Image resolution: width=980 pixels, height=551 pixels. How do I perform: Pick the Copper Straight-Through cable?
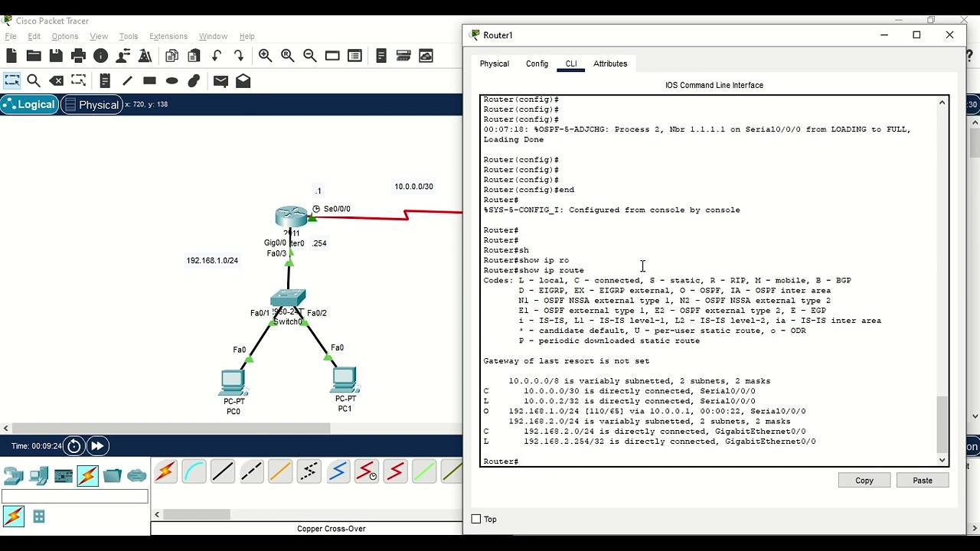click(x=223, y=471)
